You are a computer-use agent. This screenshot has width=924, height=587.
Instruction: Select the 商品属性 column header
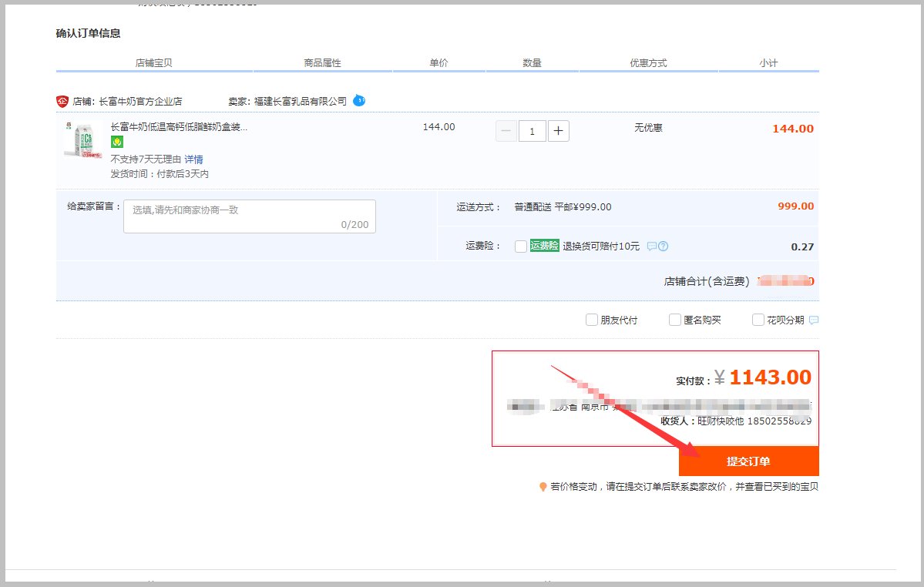323,62
